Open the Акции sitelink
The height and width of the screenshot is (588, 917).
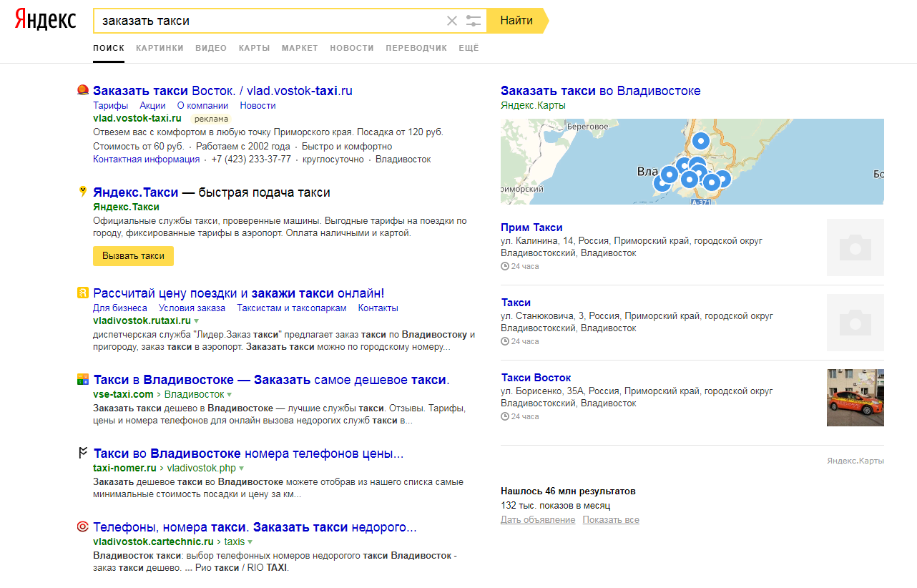pos(152,106)
